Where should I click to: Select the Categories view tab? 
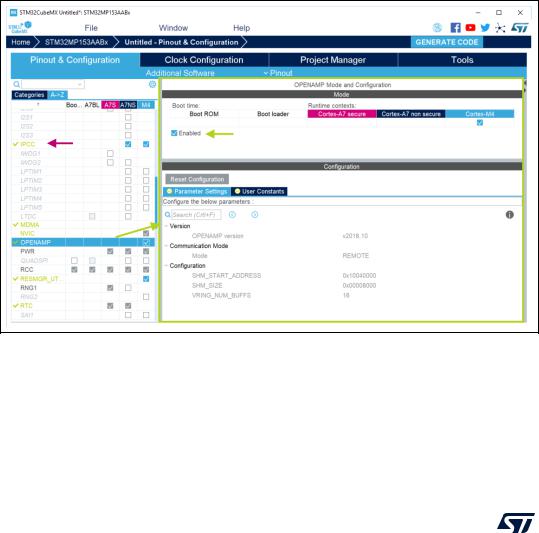29,95
